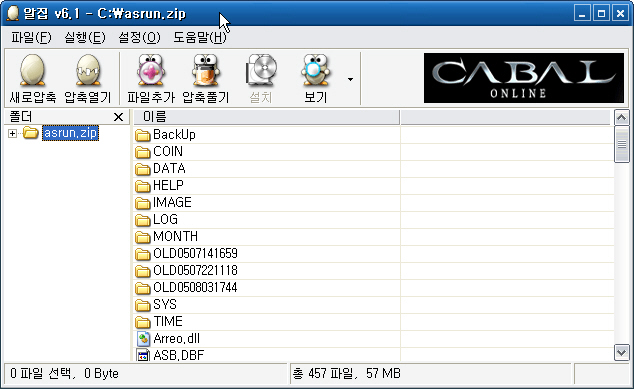This screenshot has height=389, width=634.
Task: Click the file list scroll up arrow
Action: [x=621, y=118]
